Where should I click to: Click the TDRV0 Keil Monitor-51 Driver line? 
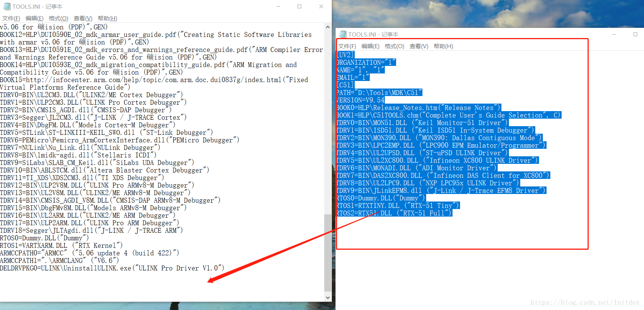pos(422,123)
